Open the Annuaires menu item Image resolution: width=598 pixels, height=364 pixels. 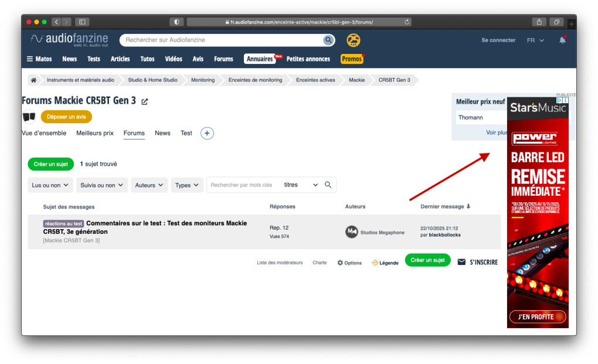(x=260, y=59)
